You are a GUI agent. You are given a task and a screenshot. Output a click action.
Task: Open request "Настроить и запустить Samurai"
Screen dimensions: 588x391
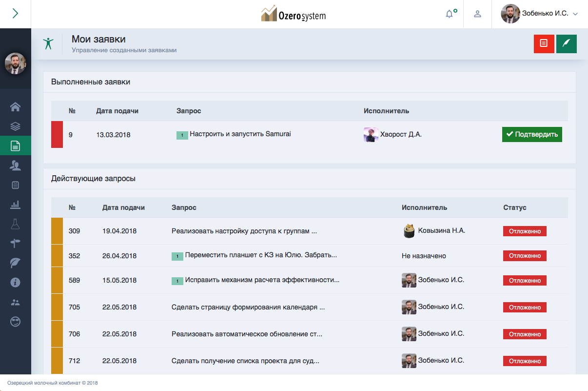[x=240, y=134]
